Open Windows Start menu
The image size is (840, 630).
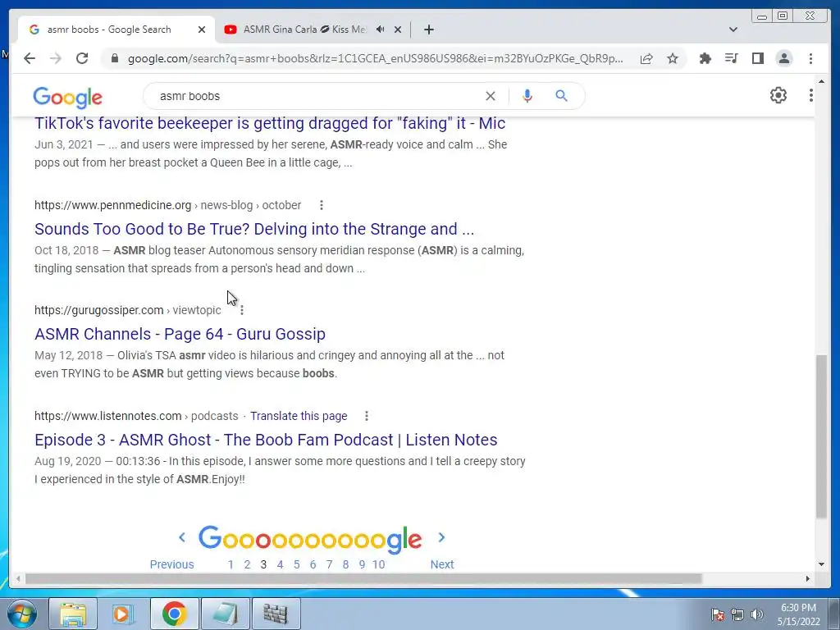pyautogui.click(x=22, y=614)
